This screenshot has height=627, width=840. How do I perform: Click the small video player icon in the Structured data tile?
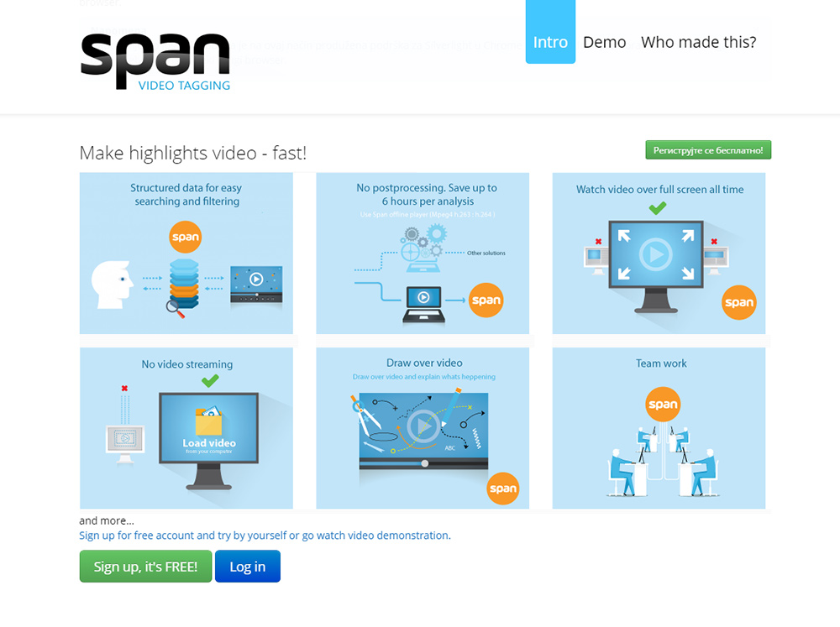pos(256,285)
